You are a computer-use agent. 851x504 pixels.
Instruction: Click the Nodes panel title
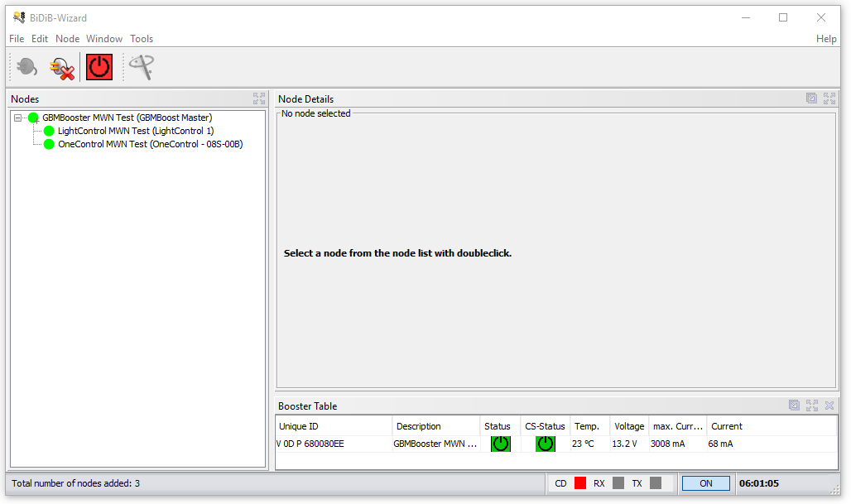point(25,98)
